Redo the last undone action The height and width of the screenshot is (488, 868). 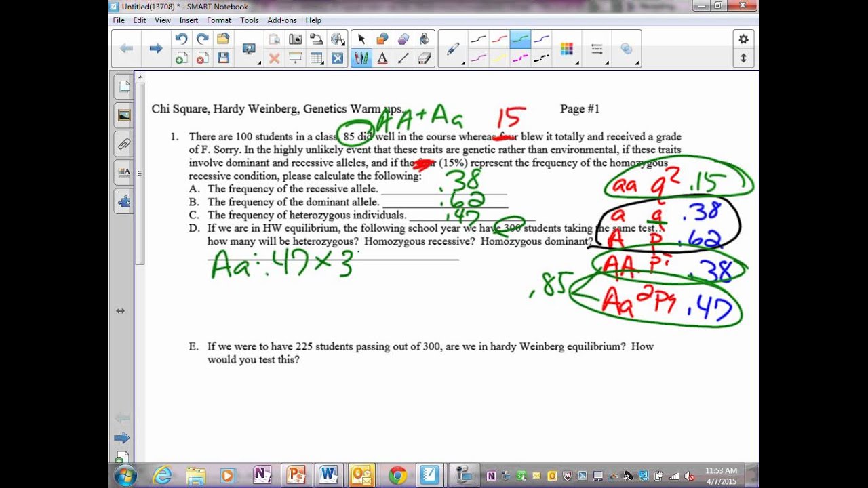[x=202, y=39]
